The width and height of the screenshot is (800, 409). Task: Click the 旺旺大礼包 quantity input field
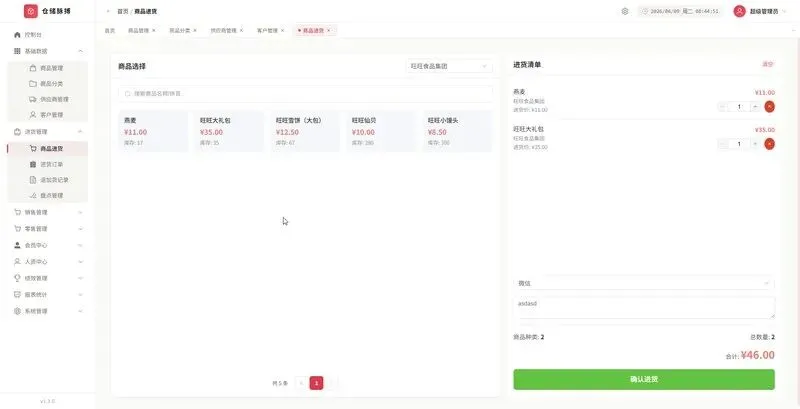739,144
